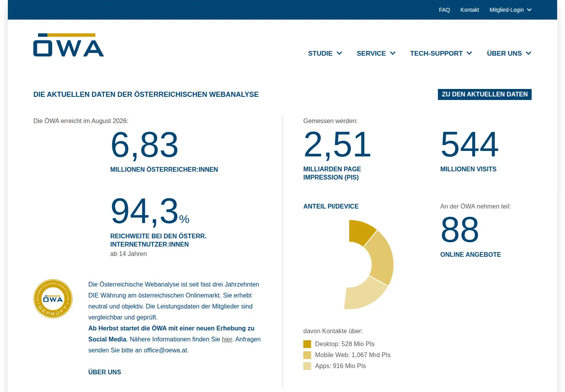
Task: Click the ÖWA Geprüft gold seal badge
Action: click(x=53, y=299)
